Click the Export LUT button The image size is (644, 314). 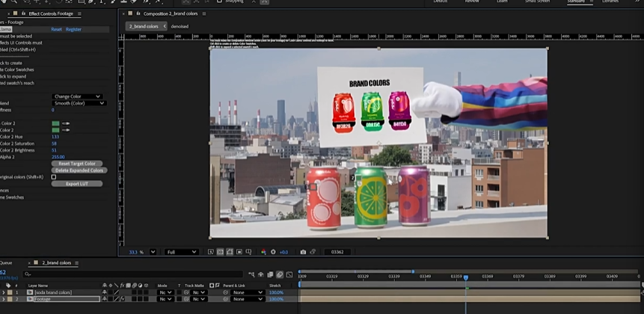(x=77, y=183)
